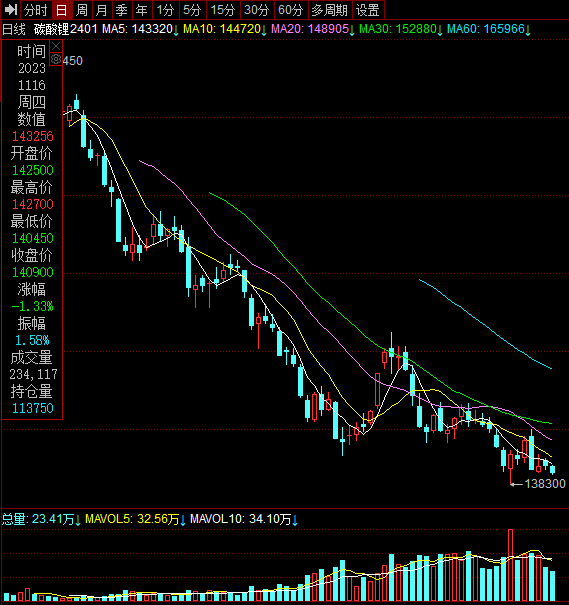Viewport: 569px width, 605px height.
Task: Click the 总量: 23.41万 volume label
Action: [41, 519]
